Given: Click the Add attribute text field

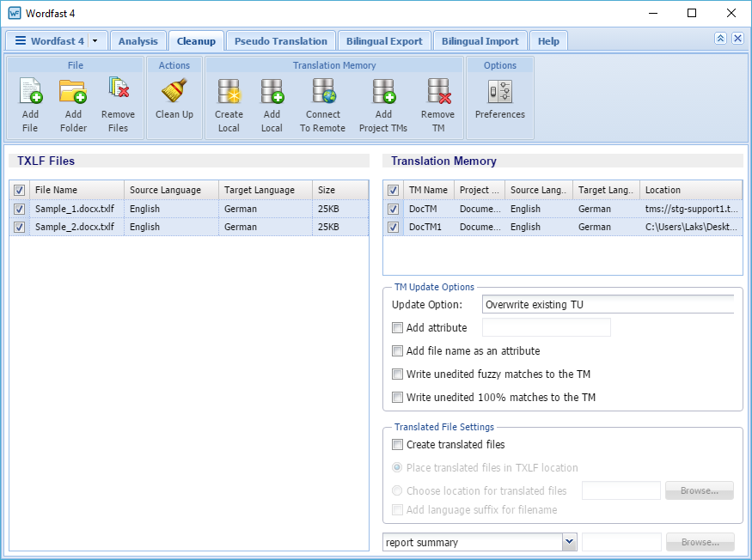Looking at the screenshot, I should pos(547,327).
